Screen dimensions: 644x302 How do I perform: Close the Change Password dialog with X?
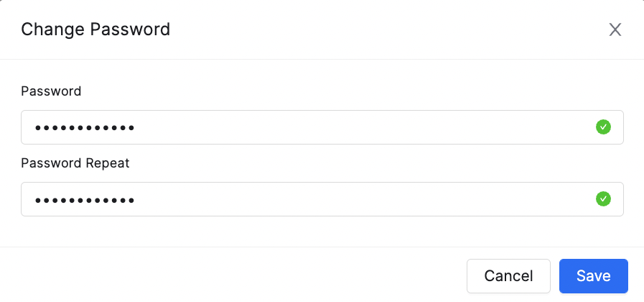point(615,29)
